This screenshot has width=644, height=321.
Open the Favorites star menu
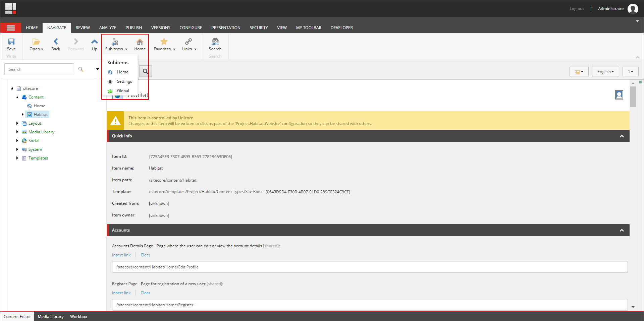point(164,42)
